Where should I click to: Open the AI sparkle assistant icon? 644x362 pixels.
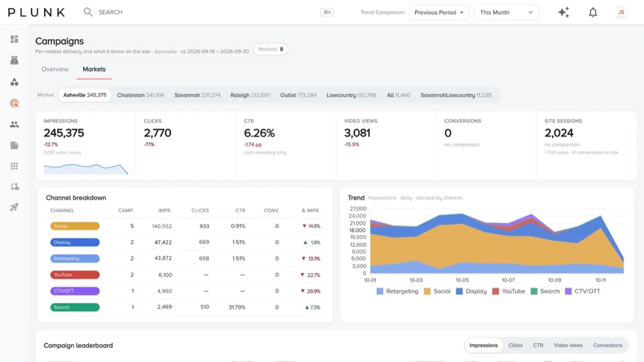pyautogui.click(x=563, y=12)
